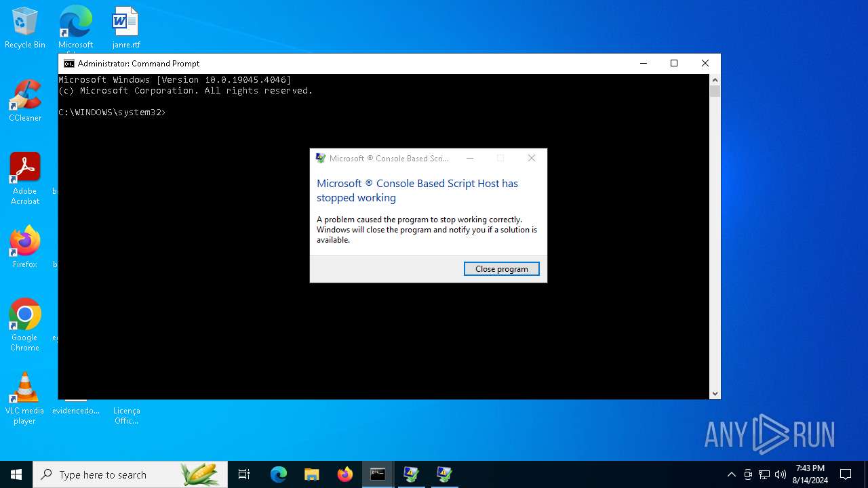This screenshot has width=868, height=488.
Task: Click the network icon in the system tray
Action: pyautogui.click(x=764, y=474)
